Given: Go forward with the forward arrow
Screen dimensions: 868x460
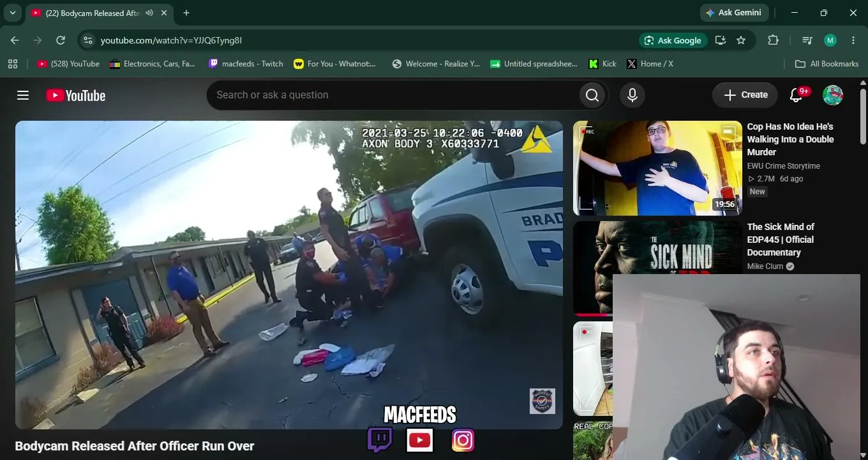Looking at the screenshot, I should tap(38, 40).
